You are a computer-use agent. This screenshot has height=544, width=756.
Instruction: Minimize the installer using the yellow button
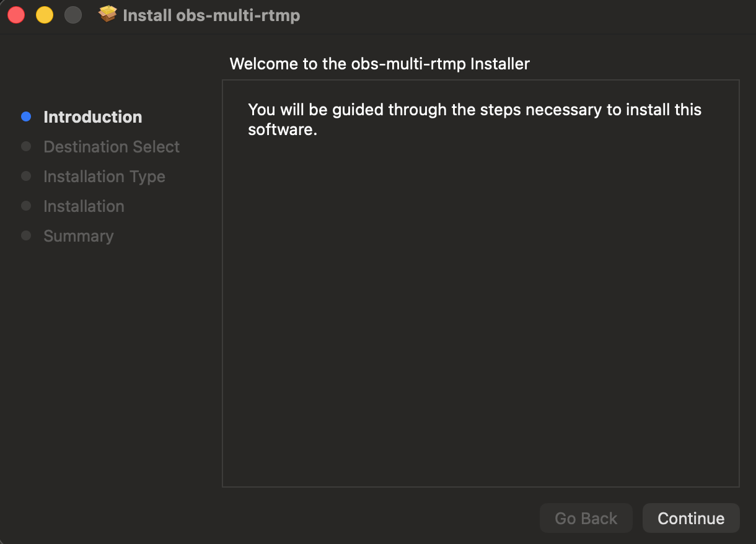(45, 15)
